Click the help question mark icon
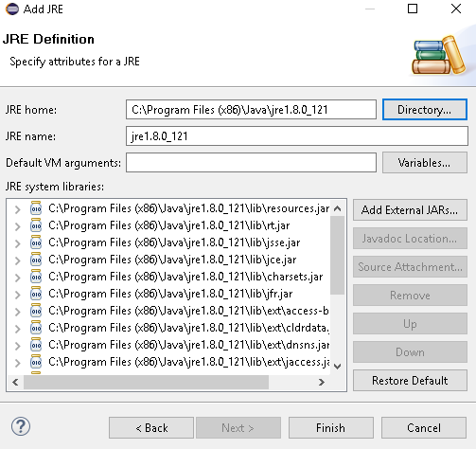The height and width of the screenshot is (449, 476). click(x=21, y=426)
